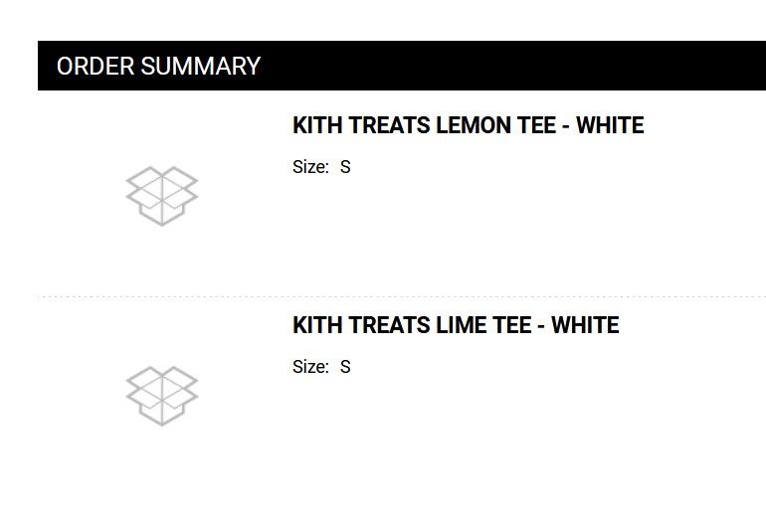This screenshot has width=766, height=532.
Task: Click the word SUMMARY in the header
Action: click(200, 67)
